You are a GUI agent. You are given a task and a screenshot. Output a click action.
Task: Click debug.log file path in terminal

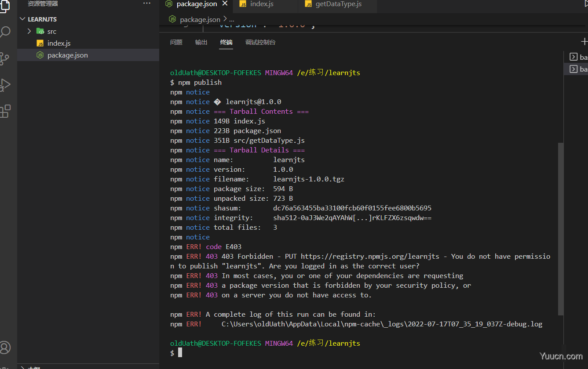point(382,324)
